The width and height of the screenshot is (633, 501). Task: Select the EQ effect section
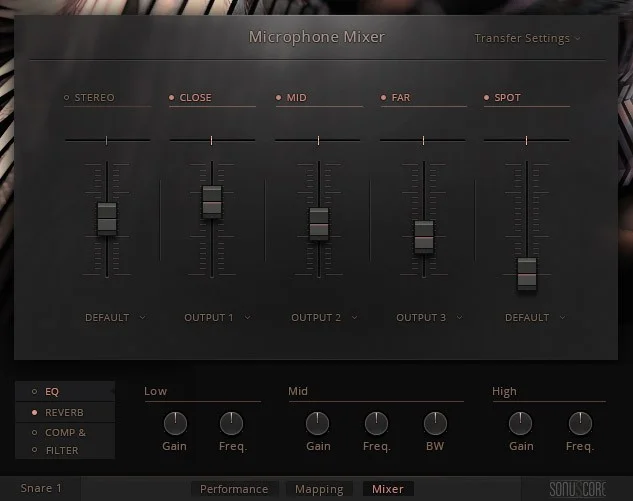pos(65,392)
